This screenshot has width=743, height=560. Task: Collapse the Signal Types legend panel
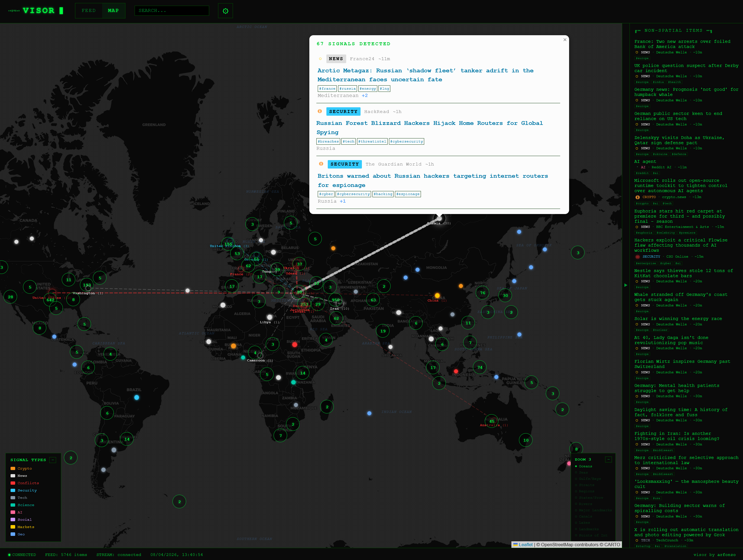pyautogui.click(x=53, y=460)
